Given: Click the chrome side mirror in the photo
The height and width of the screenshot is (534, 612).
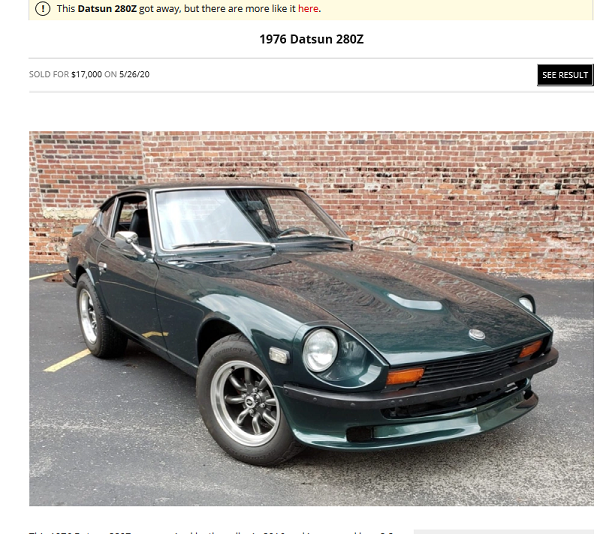Looking at the screenshot, I should pos(129,240).
